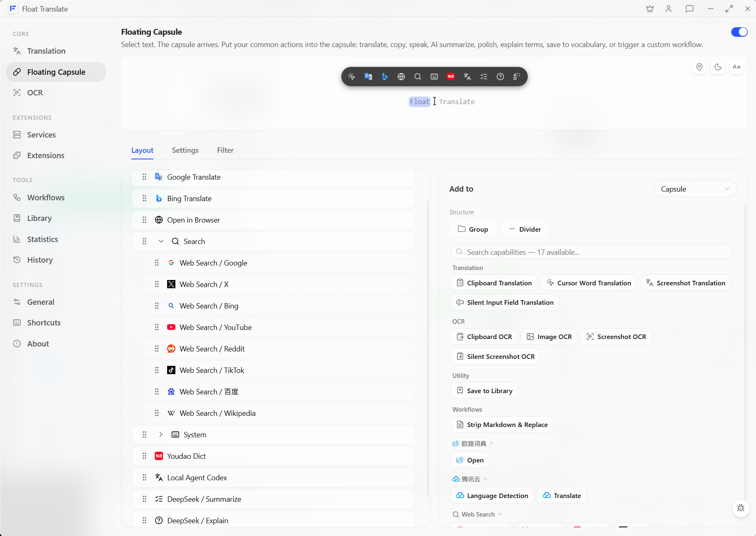Screen dimensions: 756x536
Task: Grab the drag handle of DeepSeek / Summarize row
Action: click(144, 499)
